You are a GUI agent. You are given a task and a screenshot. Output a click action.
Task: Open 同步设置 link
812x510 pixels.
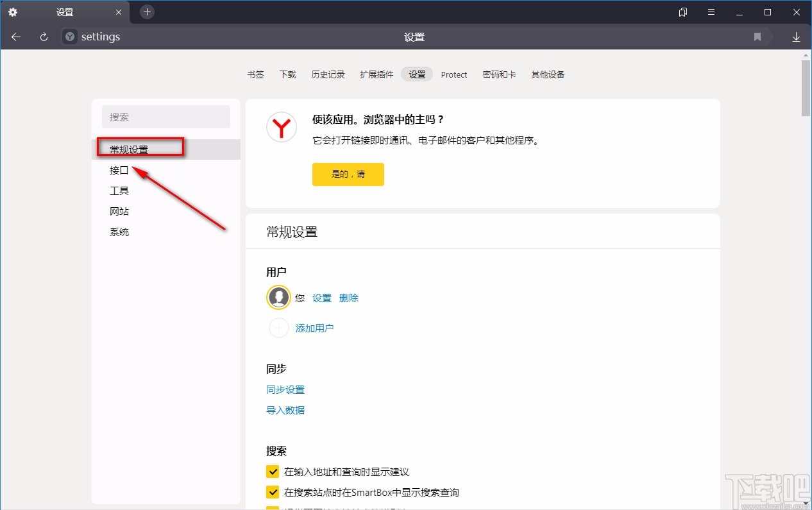(285, 389)
